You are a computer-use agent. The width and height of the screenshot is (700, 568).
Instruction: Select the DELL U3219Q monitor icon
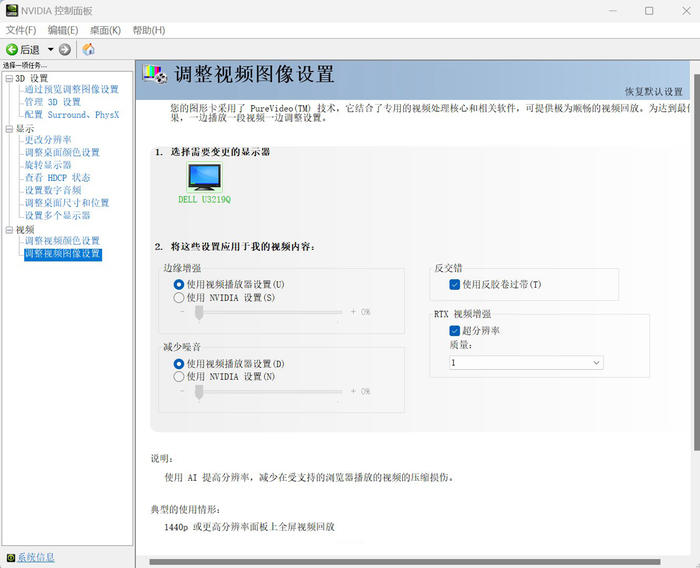point(204,177)
